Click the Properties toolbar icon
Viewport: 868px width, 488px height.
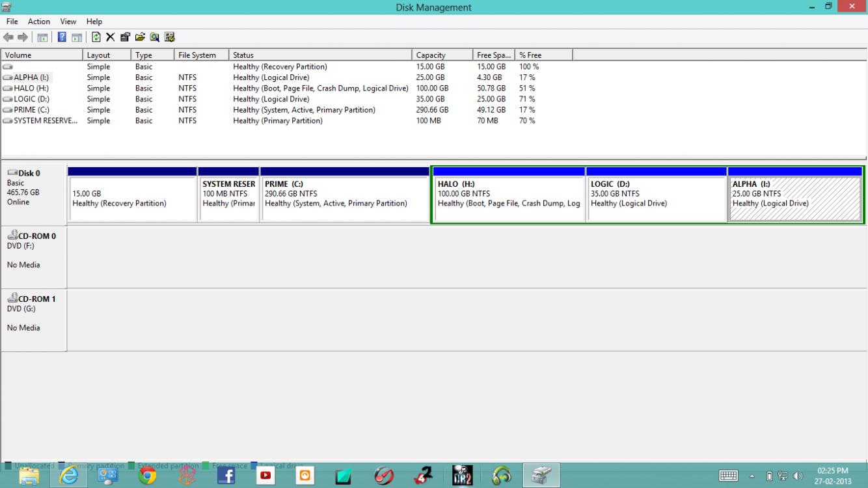pos(125,37)
